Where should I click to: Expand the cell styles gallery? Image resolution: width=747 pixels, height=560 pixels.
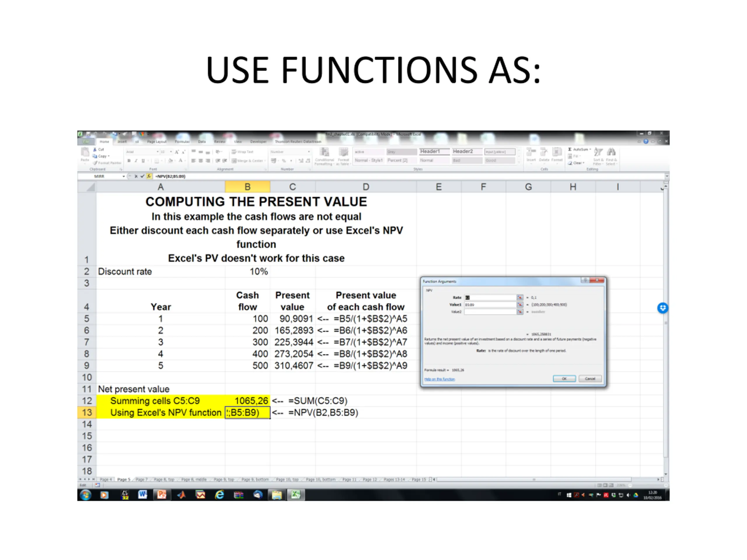pos(519,163)
